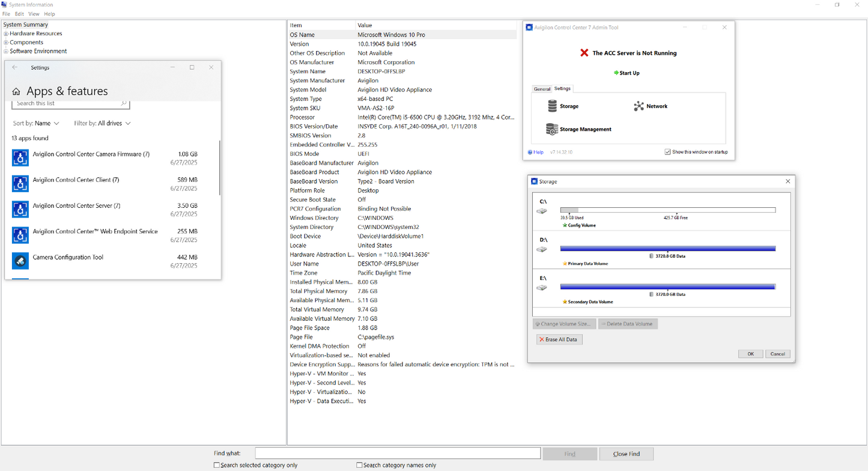Click Camera Configuration Tool app icon

point(20,261)
